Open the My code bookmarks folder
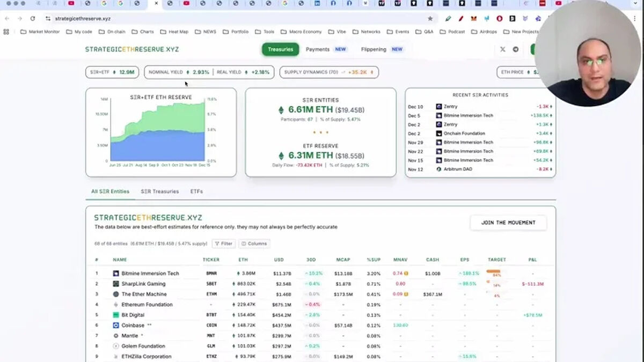 (x=79, y=32)
